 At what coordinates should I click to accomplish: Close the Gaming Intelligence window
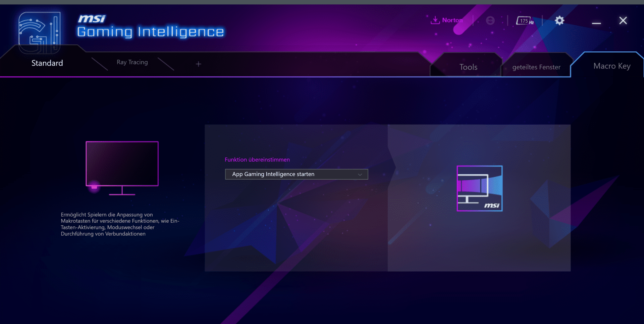623,20
